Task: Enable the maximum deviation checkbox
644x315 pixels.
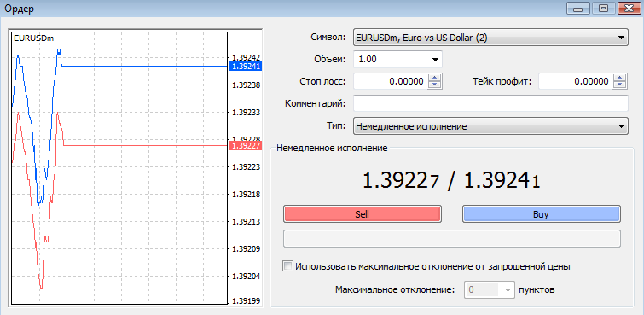Action: (288, 266)
